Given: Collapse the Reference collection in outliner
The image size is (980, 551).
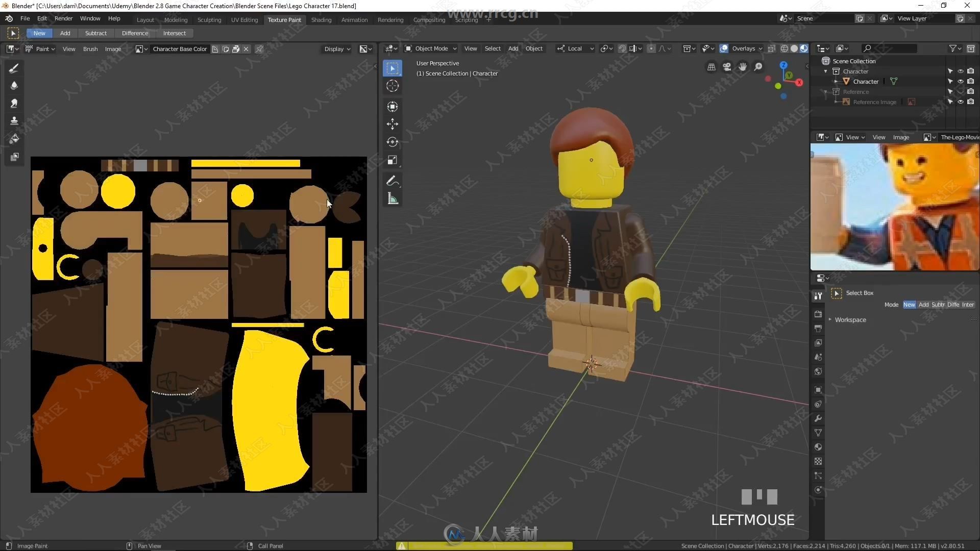Looking at the screenshot, I should (x=826, y=92).
